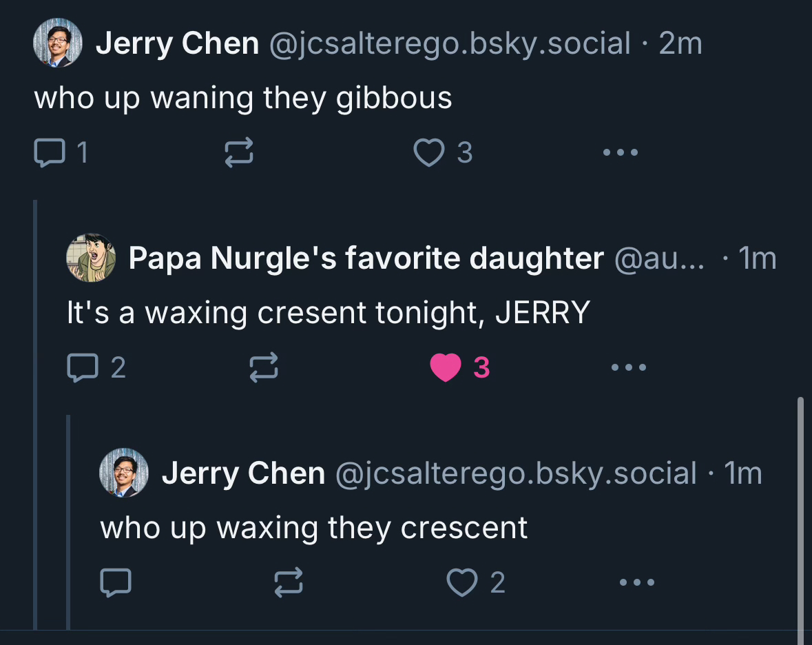This screenshot has width=812, height=645.
Task: Open the @jcsalterego.bsky.social handle on top post
Action: click(x=449, y=43)
